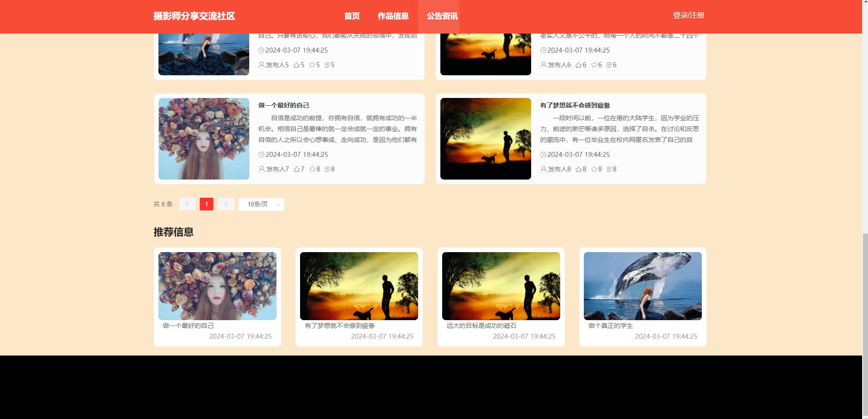Click the user icon beside 发布人5
868x419 pixels.
tap(261, 65)
